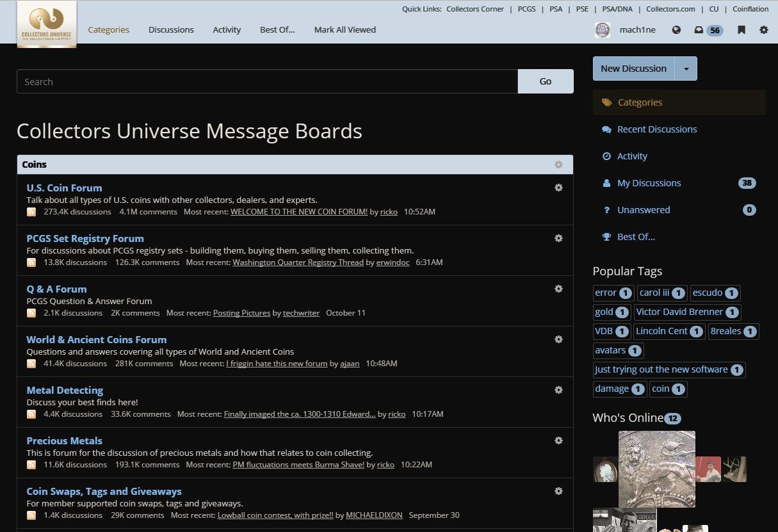Viewport: 778px width, 532px height.
Task: Click RSS feed icon for PCGS Set Registry Forum
Action: tap(31, 262)
